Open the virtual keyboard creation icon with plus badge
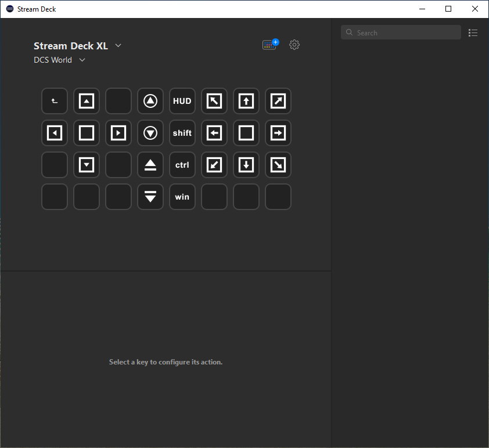489x448 pixels. pos(269,44)
